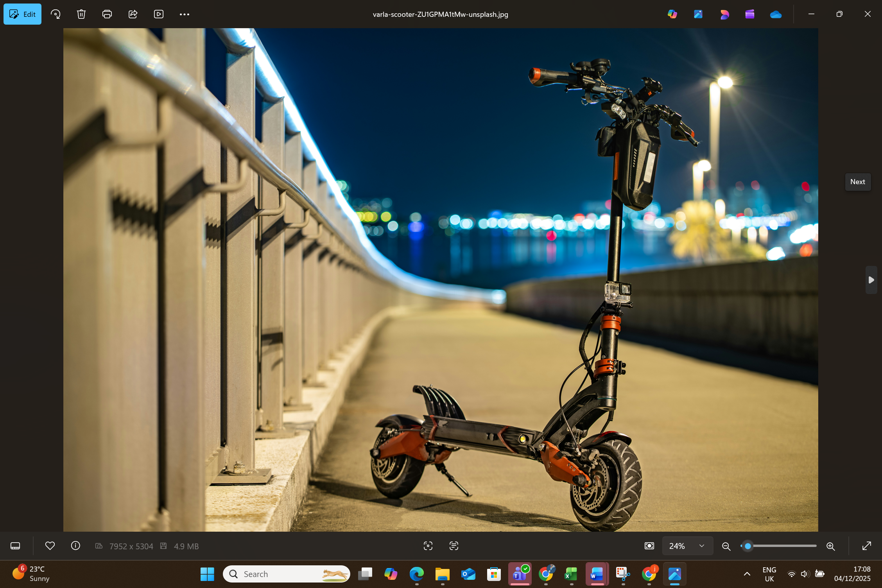The width and height of the screenshot is (882, 588).
Task: Show file info panel
Action: [75, 546]
